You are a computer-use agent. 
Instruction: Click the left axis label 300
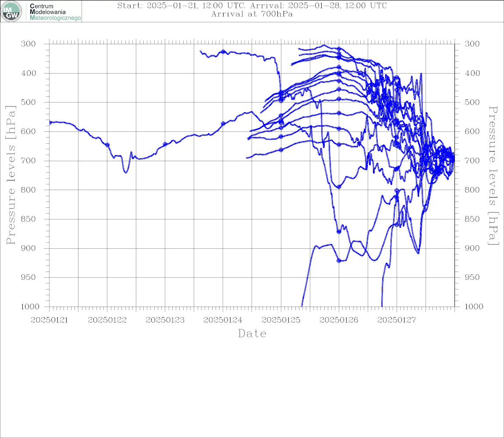pos(28,44)
